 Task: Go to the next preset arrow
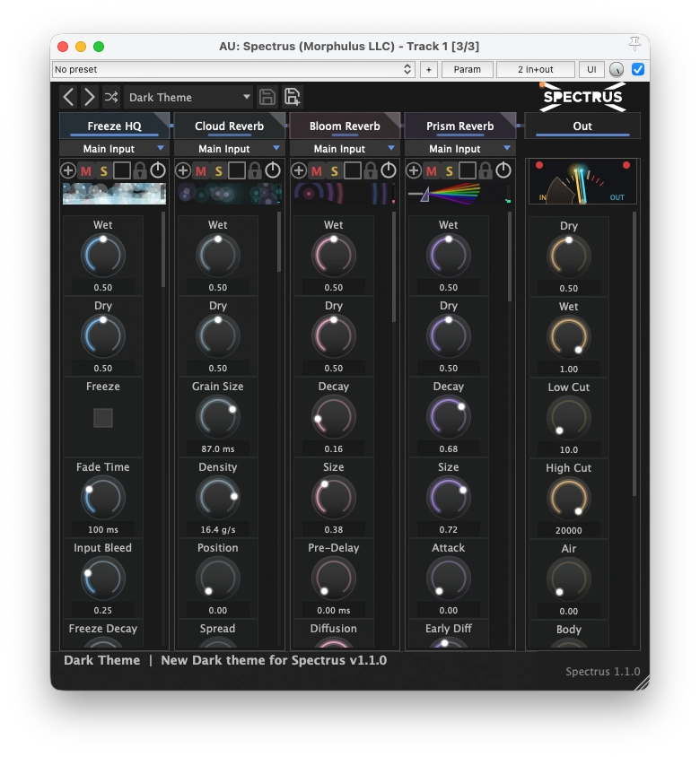point(90,97)
